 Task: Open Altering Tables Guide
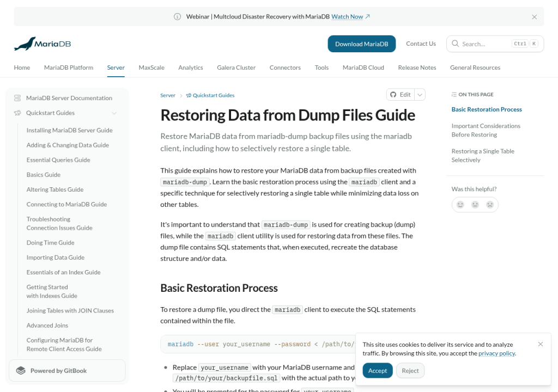point(55,189)
